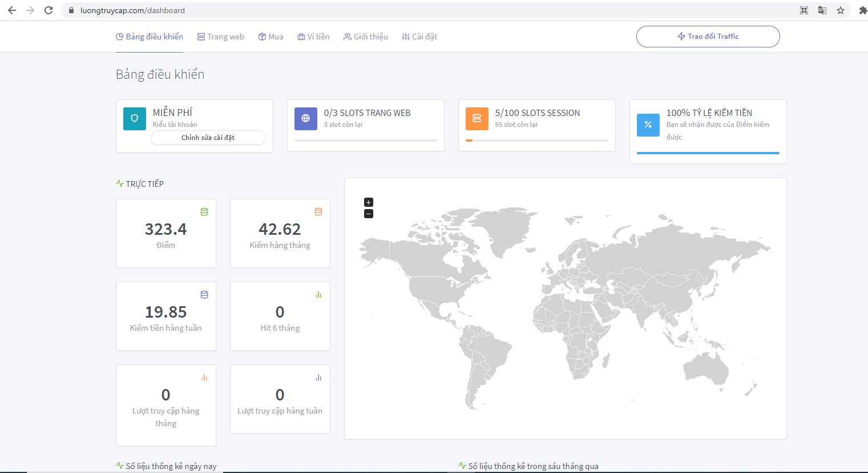The width and height of the screenshot is (868, 473).
Task: Go to the Giới thiệu tab
Action: 366,37
